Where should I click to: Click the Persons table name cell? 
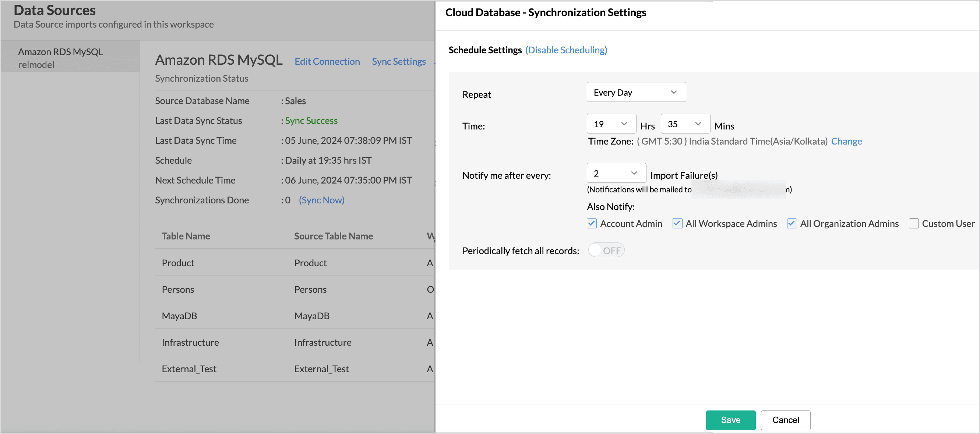point(178,289)
